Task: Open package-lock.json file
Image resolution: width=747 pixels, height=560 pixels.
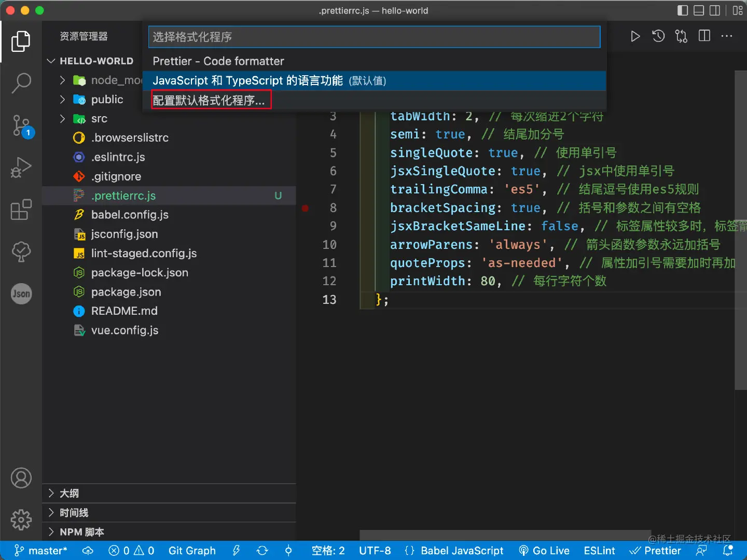Action: pos(169,273)
